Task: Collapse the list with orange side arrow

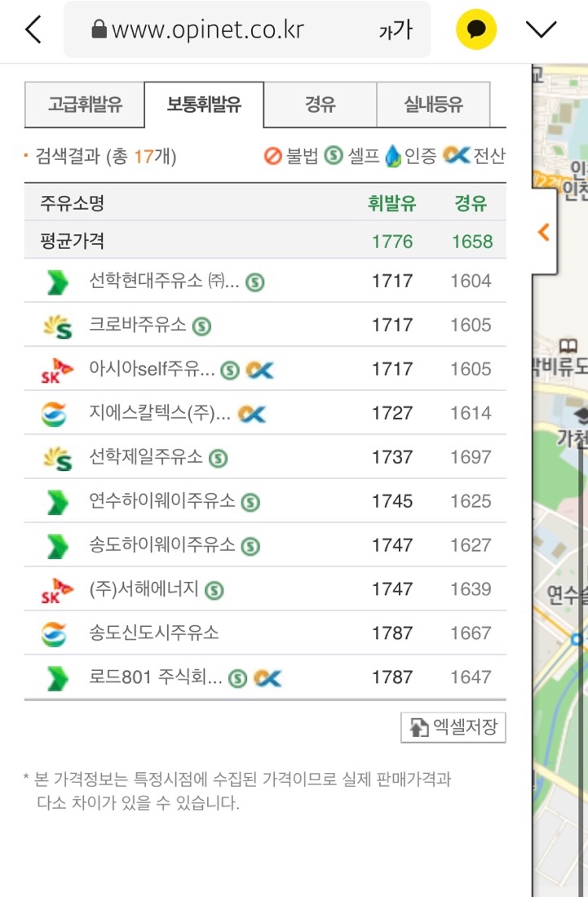Action: 544,232
